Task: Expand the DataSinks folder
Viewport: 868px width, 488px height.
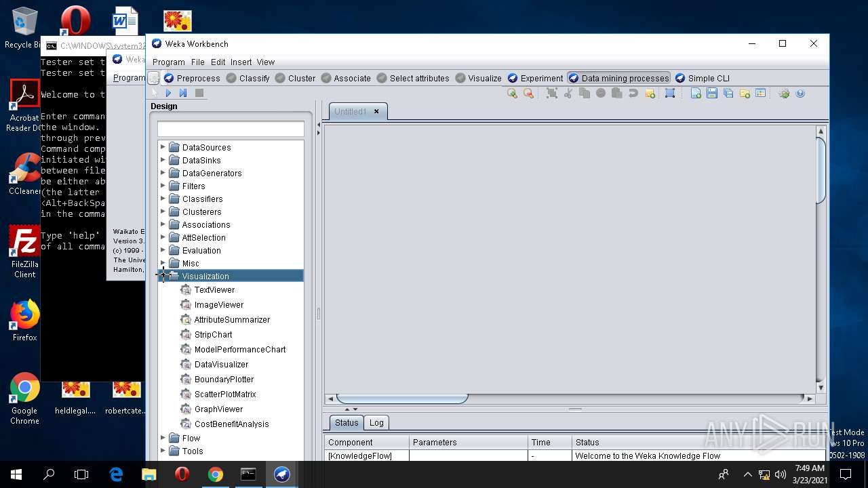Action: point(163,160)
